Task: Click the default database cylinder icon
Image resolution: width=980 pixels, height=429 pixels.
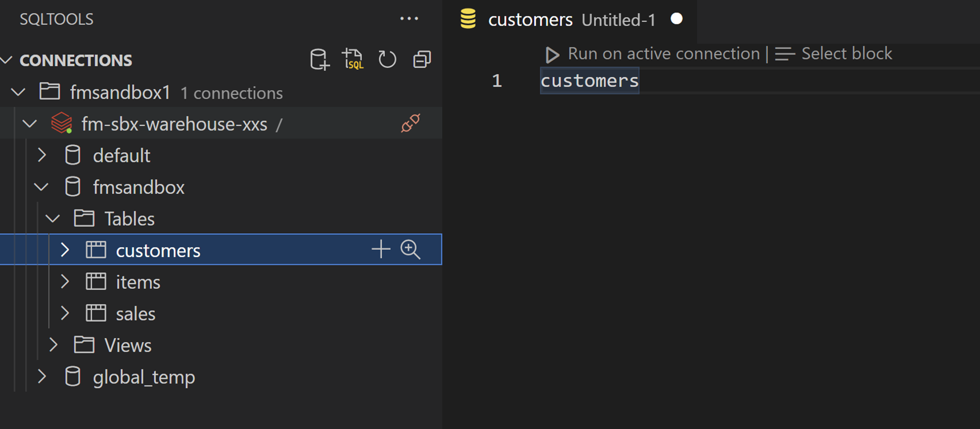Action: 73,155
